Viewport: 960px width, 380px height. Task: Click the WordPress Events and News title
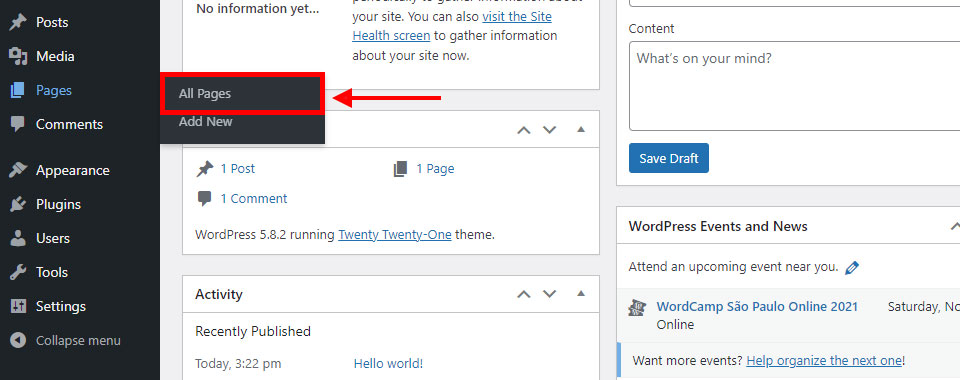coord(718,226)
